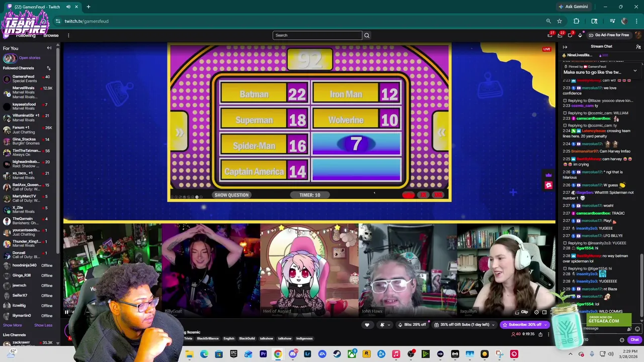This screenshot has width=644, height=362.
Task: Toggle stream notifications bell
Action: [x=383, y=325]
